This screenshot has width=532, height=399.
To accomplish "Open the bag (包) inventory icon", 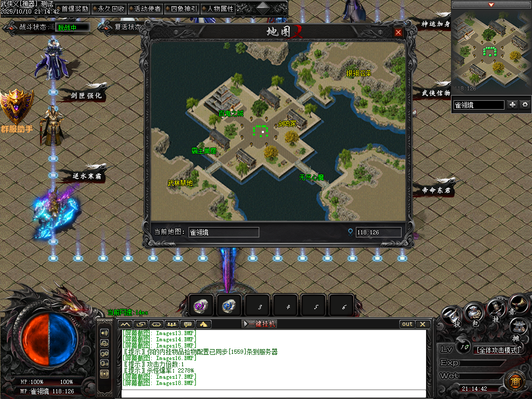I will point(473,313).
